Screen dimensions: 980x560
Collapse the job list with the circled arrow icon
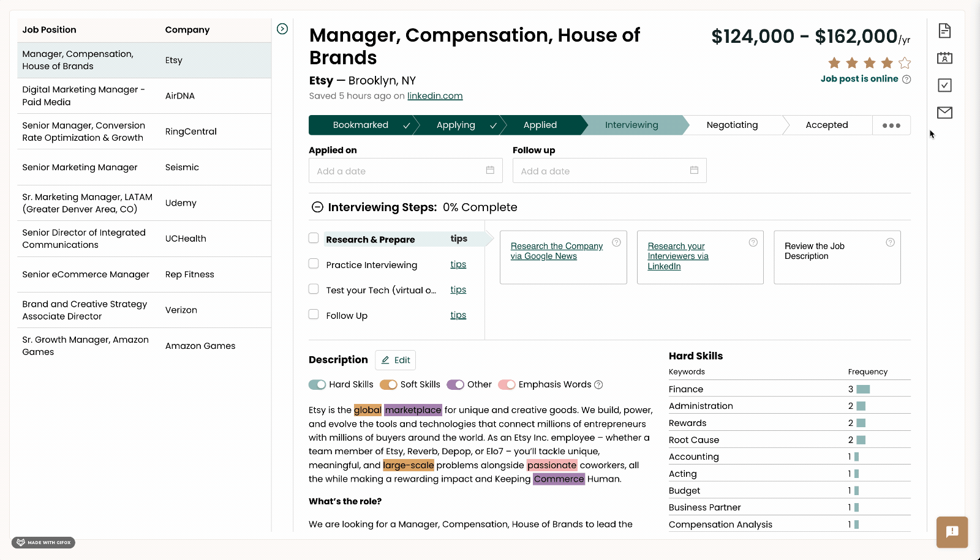(282, 29)
